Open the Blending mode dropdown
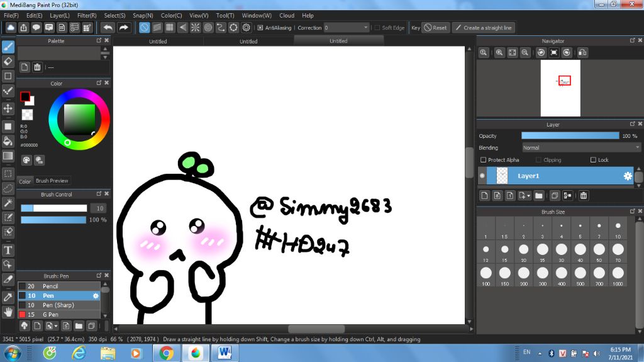The width and height of the screenshot is (644, 362). [x=581, y=147]
